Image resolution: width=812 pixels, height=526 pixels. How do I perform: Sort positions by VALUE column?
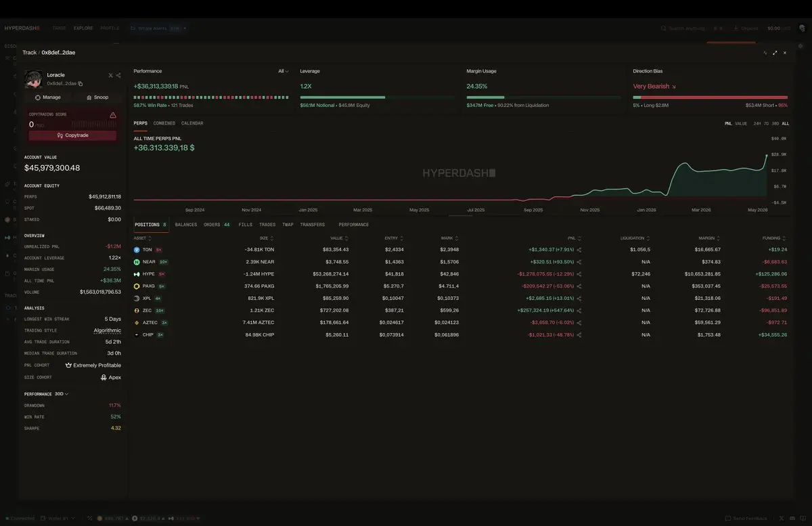(340, 238)
